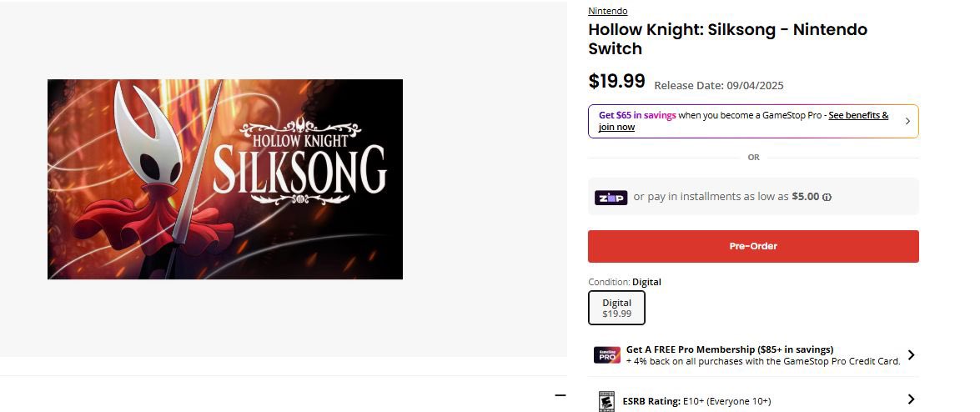Click the GameStop Pro badge icon
The height and width of the screenshot is (412, 980).
coord(606,355)
